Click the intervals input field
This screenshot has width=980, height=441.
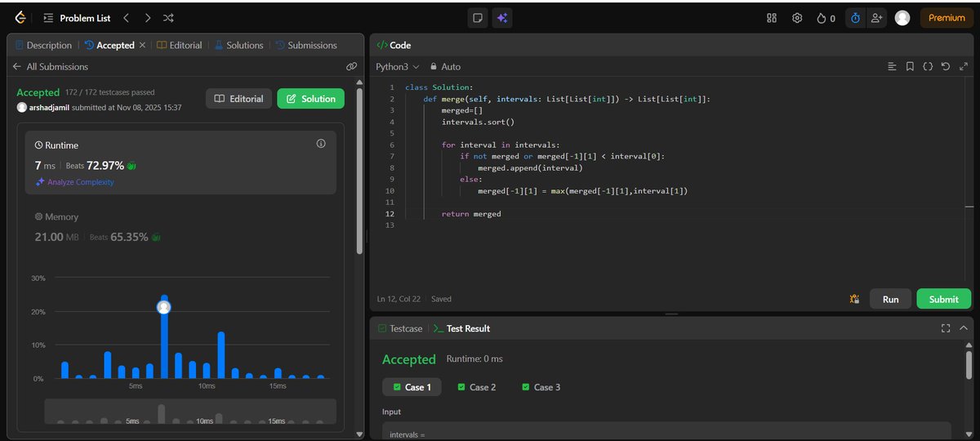coord(666,431)
